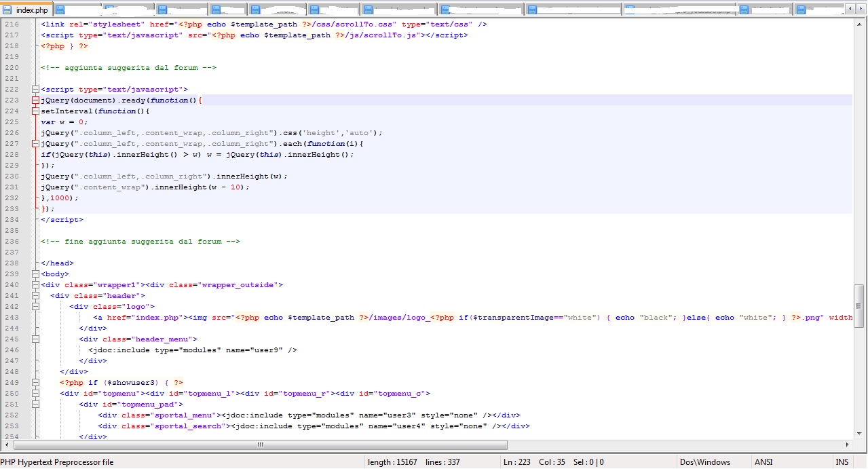Collapse the wrapper1 div at line 240

point(35,284)
